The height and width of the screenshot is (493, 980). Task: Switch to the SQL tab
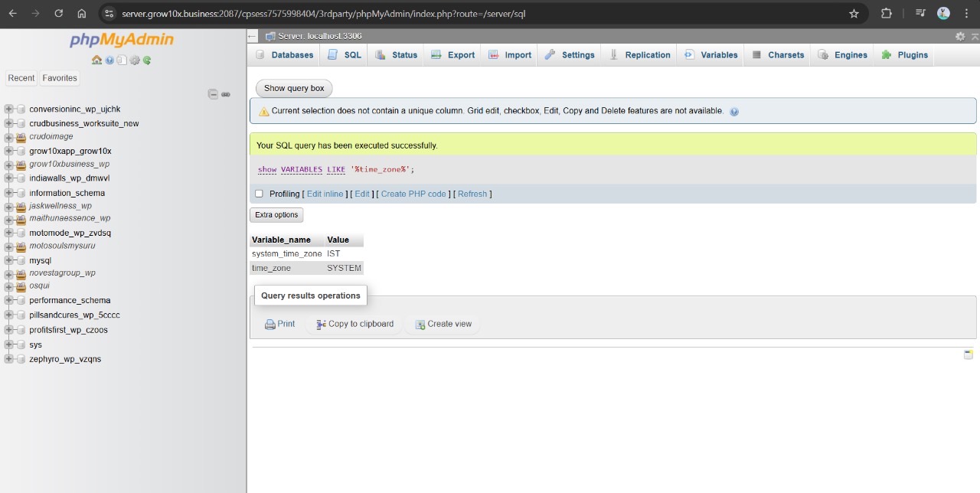point(345,55)
